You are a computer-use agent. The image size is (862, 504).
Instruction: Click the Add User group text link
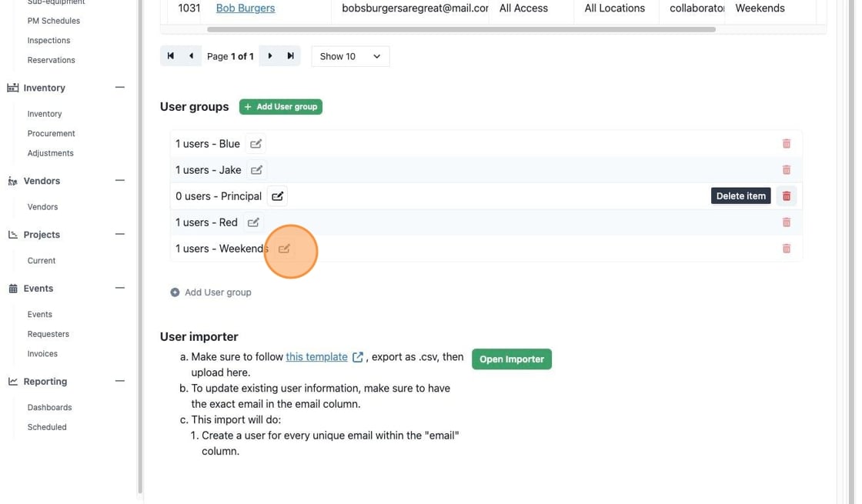(x=218, y=292)
